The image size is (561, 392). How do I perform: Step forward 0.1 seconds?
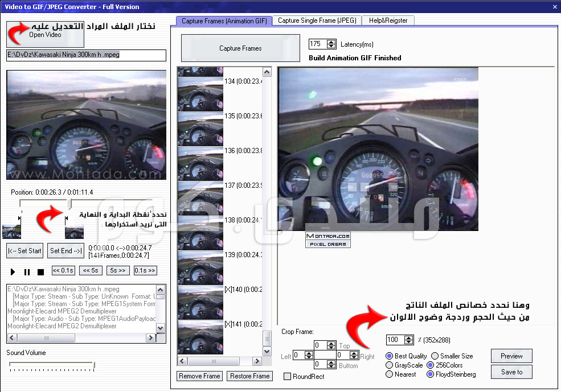(145, 271)
